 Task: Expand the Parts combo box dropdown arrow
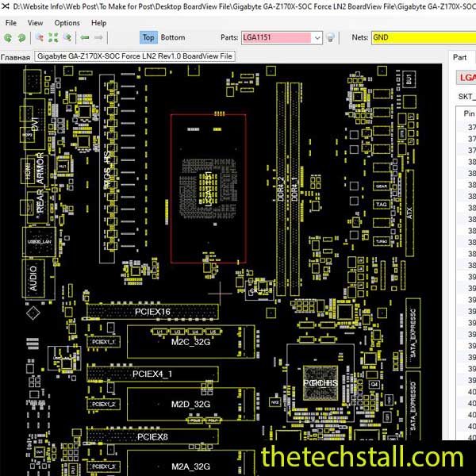[317, 38]
